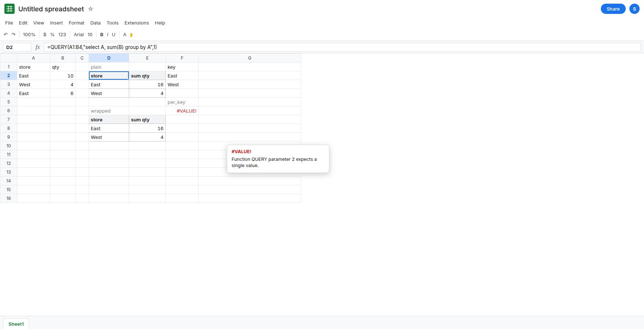The width and height of the screenshot is (644, 329).
Task: Open the user account avatar S
Action: point(634,9)
